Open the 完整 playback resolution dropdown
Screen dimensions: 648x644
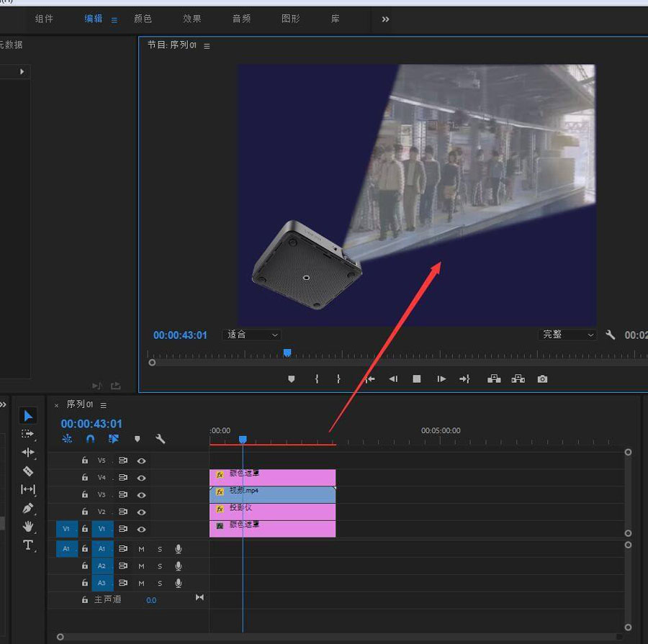pyautogui.click(x=567, y=335)
